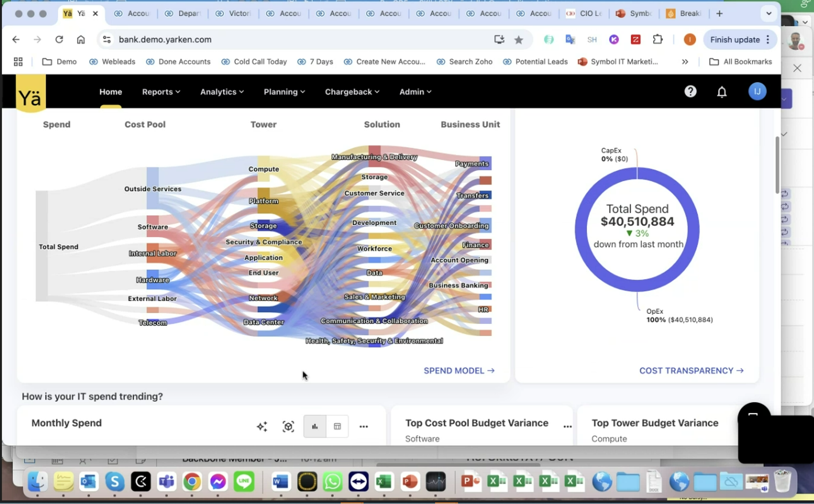The height and width of the screenshot is (504, 814).
Task: Click the AI sparkle icon in Monthly Spend
Action: [262, 426]
